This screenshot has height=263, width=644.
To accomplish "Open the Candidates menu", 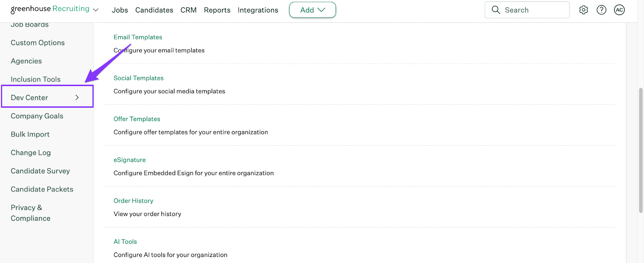I will click(154, 10).
